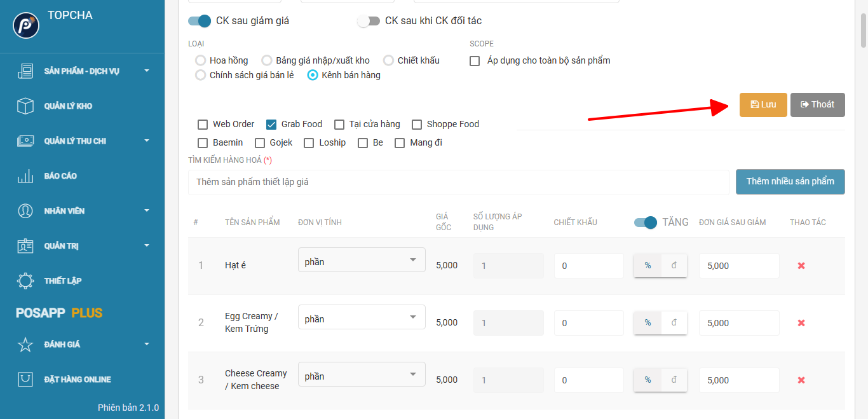Click the Thiết lập gear icon

coord(25,281)
